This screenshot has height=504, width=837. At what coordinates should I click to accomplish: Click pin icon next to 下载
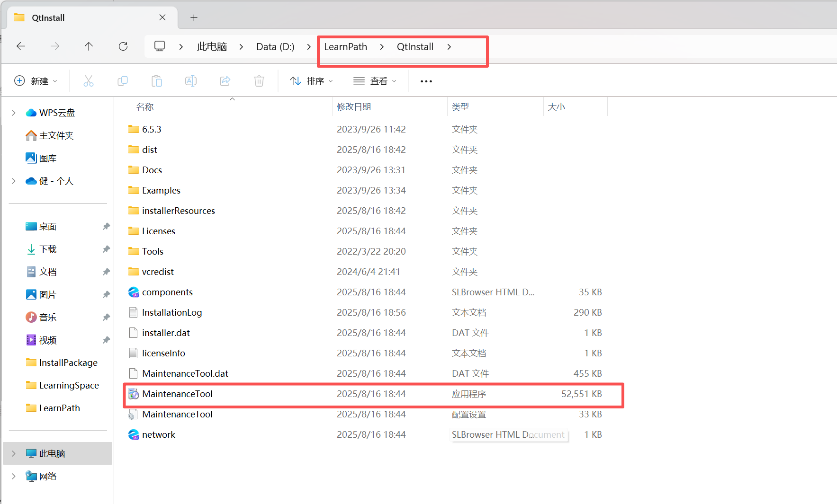(106, 249)
